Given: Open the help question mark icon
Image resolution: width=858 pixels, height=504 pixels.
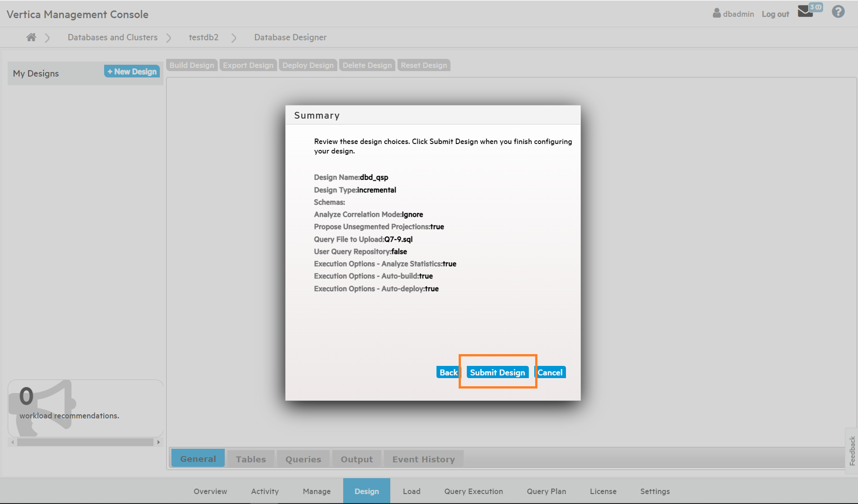Looking at the screenshot, I should click(838, 11).
